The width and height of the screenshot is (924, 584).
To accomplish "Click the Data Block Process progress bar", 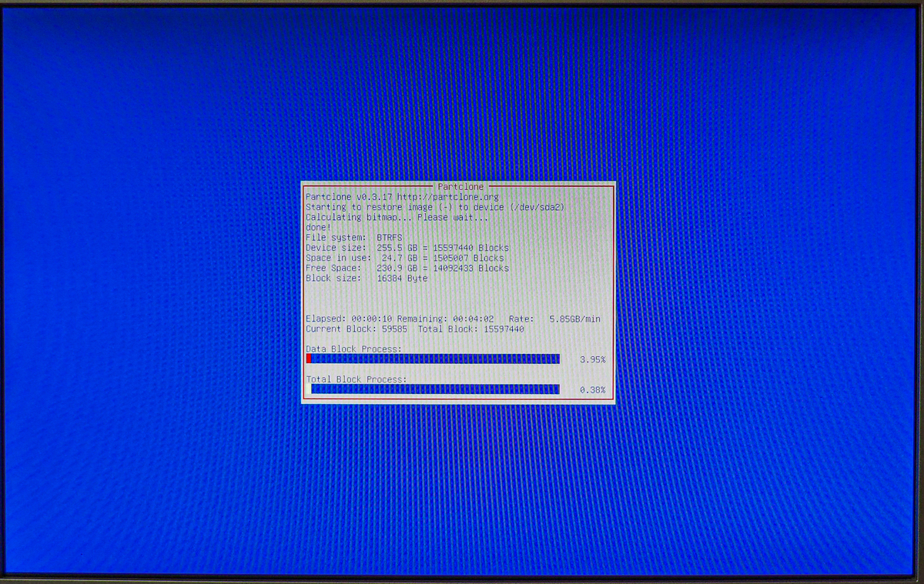I will 433,359.
